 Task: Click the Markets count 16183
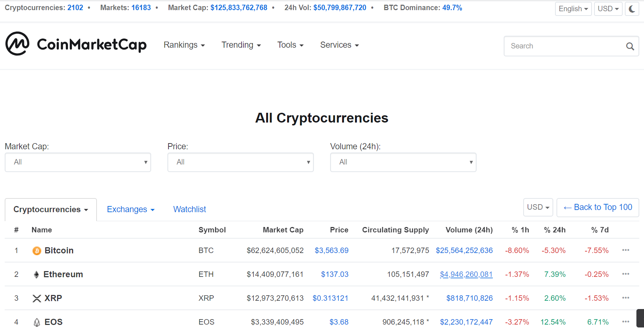coord(141,8)
